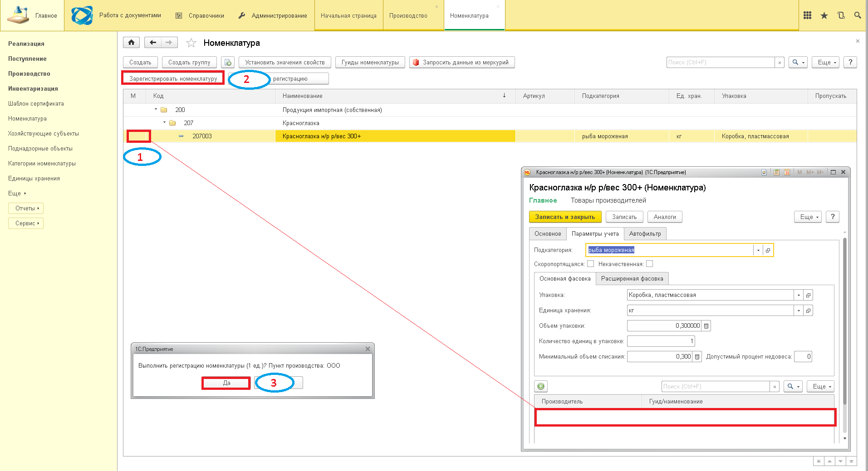This screenshot has height=471, width=868.
Task: Switch to the Расширенная фасовка tab
Action: point(632,279)
